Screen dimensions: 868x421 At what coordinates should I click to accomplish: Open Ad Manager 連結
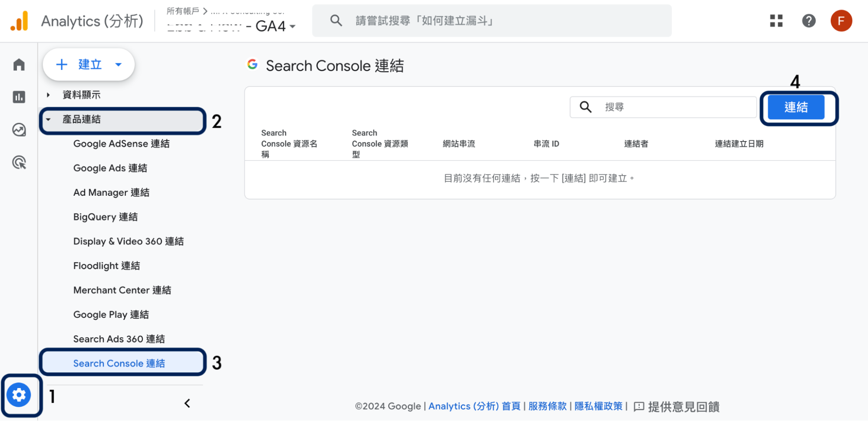tap(111, 192)
